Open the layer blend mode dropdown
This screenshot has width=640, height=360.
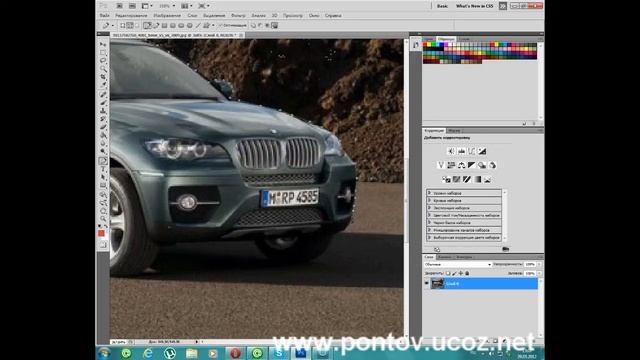click(x=458, y=264)
